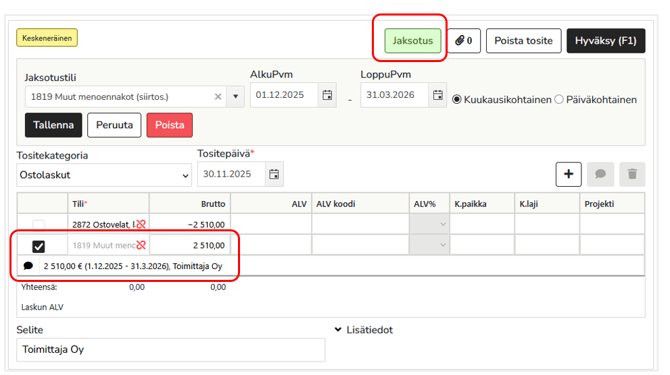670x375 pixels.
Task: Click the trash can delete-row button
Action: [632, 174]
